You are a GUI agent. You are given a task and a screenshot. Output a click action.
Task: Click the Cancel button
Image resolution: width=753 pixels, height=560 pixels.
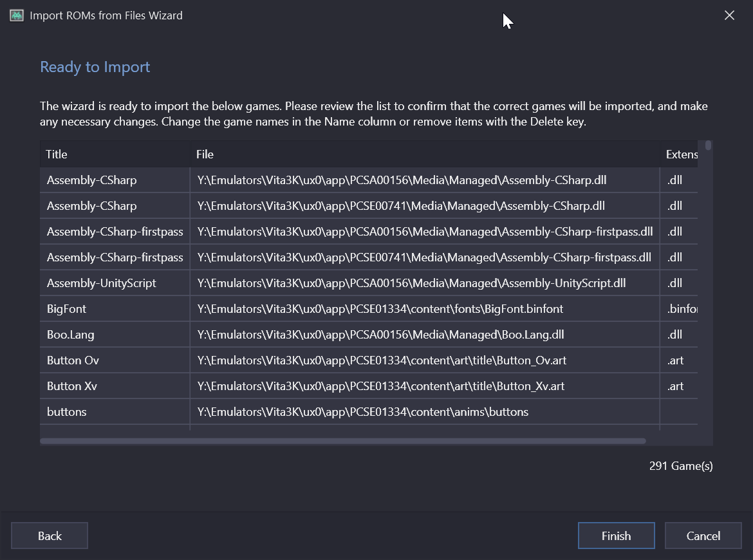click(703, 536)
